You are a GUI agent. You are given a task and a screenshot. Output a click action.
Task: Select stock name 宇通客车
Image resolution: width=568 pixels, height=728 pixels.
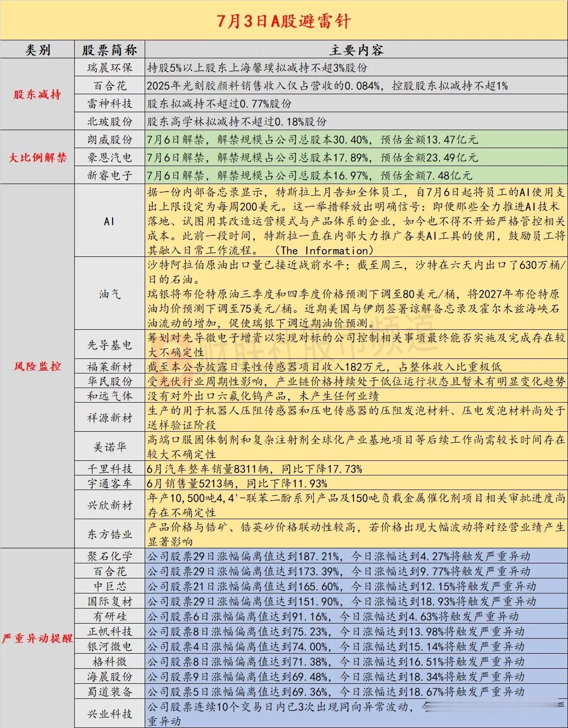[110, 483]
